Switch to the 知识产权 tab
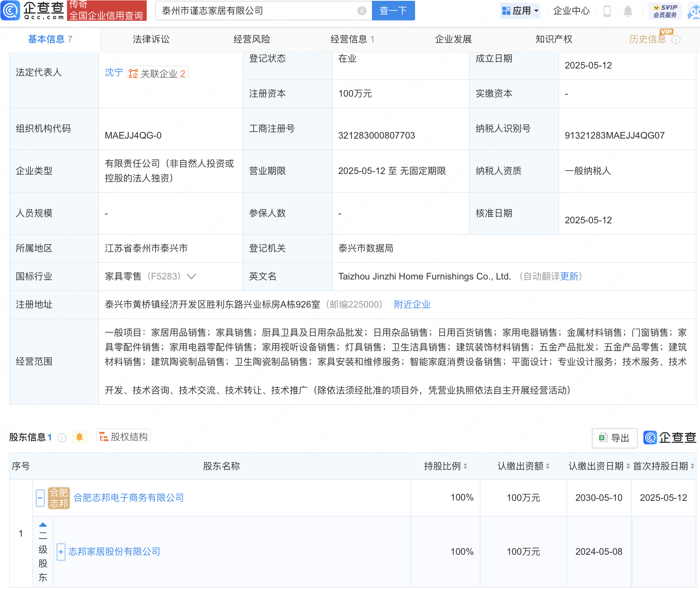The image size is (700, 589). (x=554, y=39)
